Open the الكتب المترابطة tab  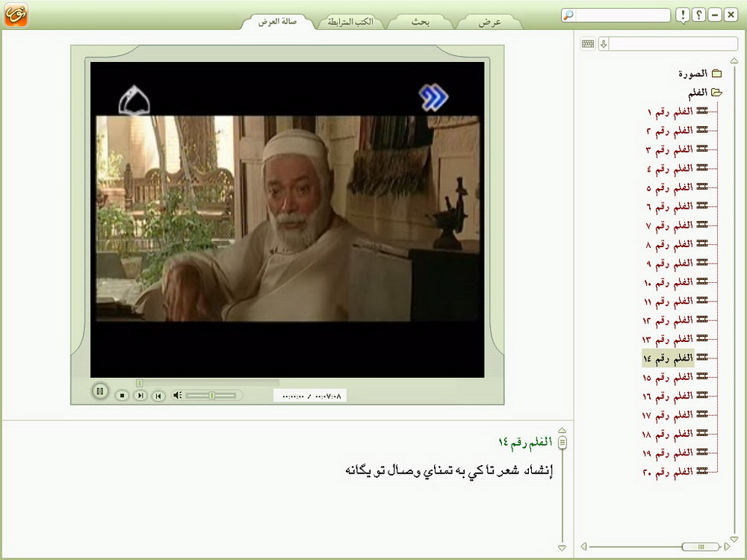pos(350,22)
